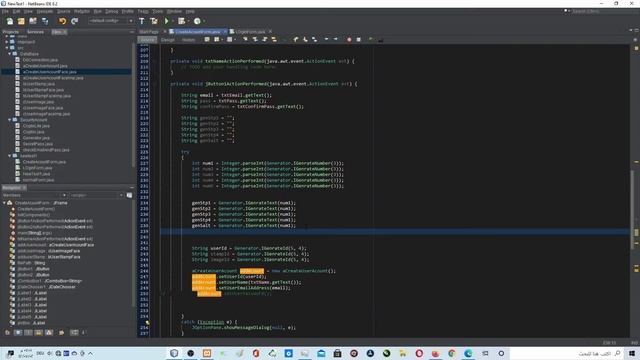Close the Start Page tab
The width and height of the screenshot is (640, 360).
click(165, 31)
